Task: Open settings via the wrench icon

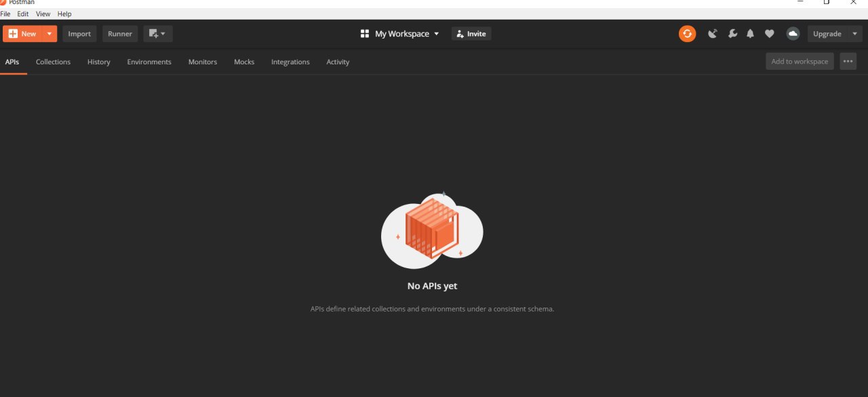Action: [732, 34]
